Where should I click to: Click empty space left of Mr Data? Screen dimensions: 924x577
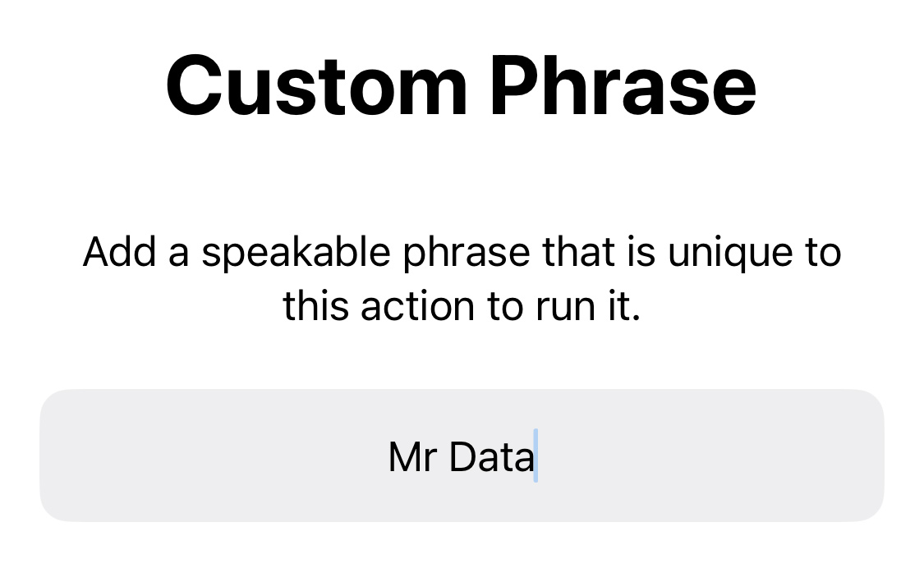pos(212,456)
